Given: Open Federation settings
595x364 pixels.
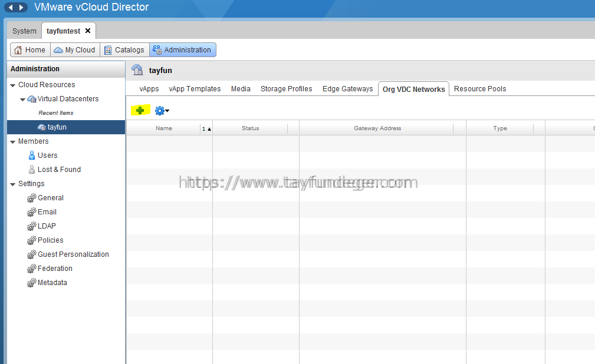Looking at the screenshot, I should point(55,269).
